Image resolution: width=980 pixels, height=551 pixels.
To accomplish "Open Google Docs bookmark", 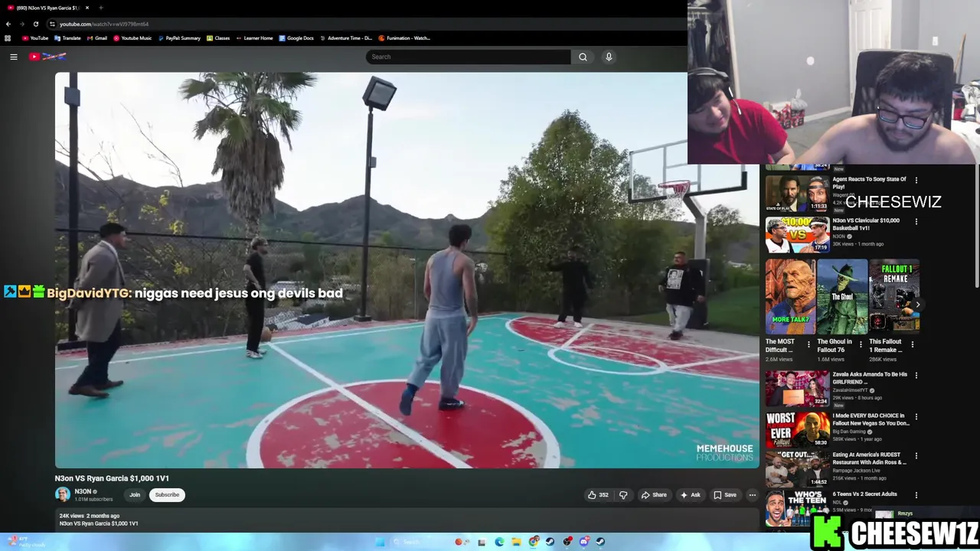I will tap(296, 38).
